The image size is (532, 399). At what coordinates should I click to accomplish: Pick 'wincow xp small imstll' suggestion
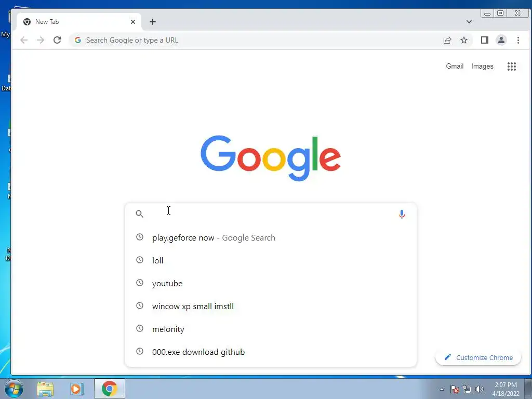pyautogui.click(x=271, y=306)
